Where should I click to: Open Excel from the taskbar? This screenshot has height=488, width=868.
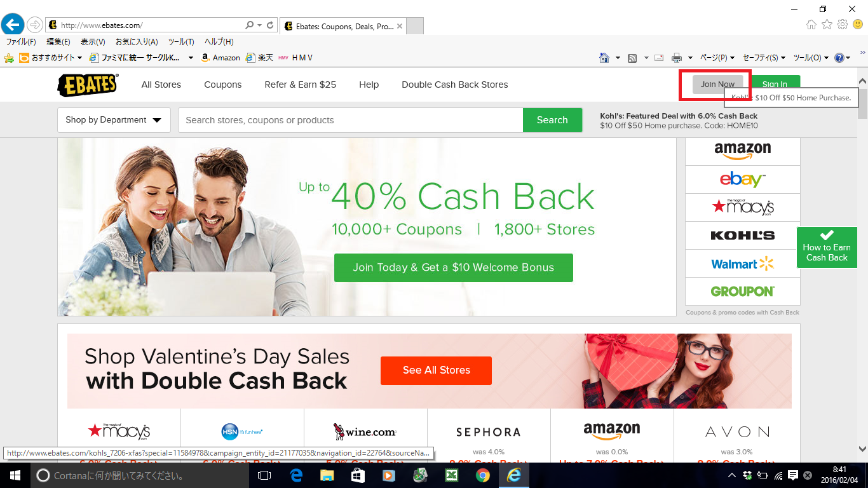click(452, 475)
